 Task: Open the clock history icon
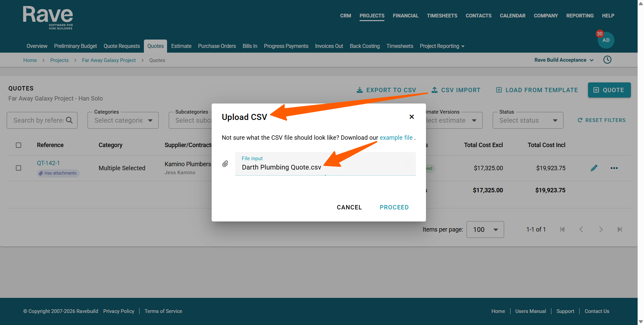(607, 60)
